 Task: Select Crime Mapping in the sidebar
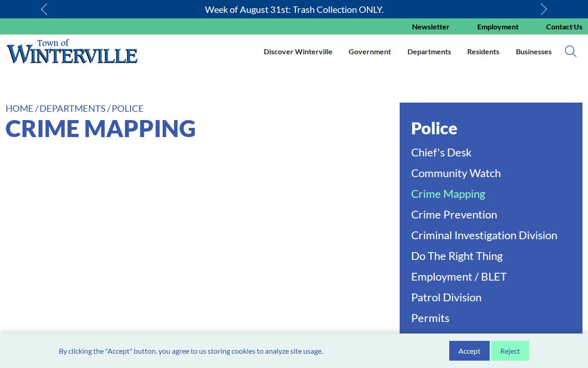click(448, 194)
